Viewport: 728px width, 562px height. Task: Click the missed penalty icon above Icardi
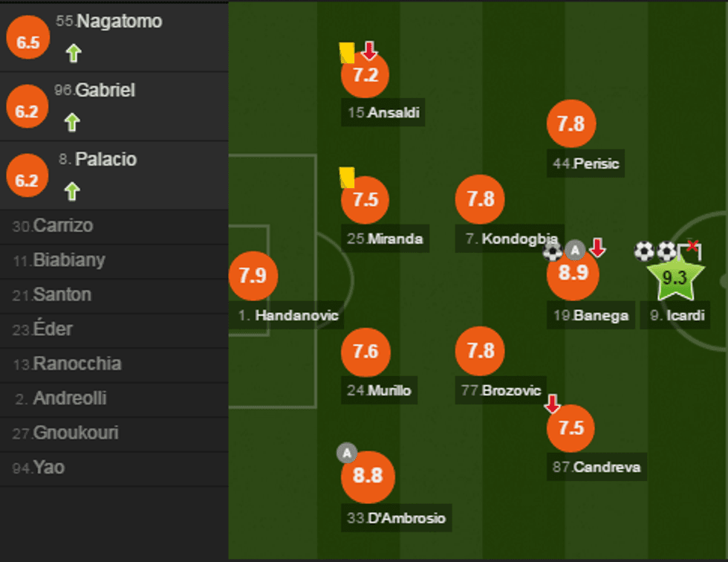click(690, 251)
